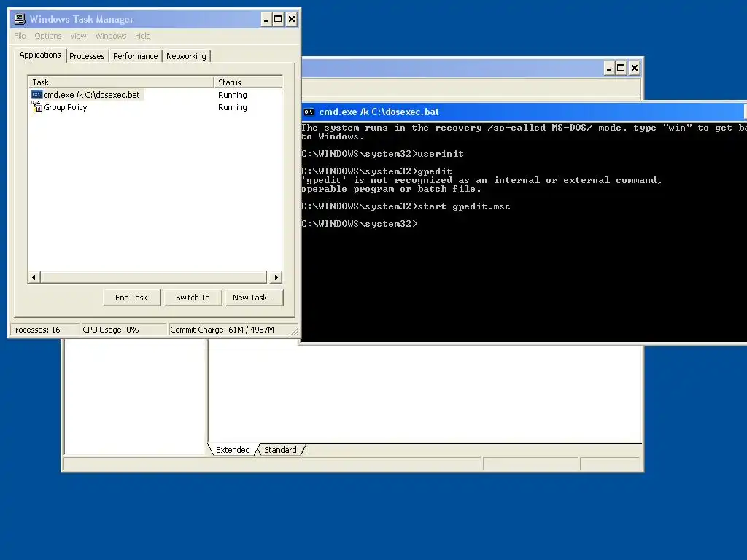The image size is (747, 560).
Task: Maximize the Group Policy window
Action: 621,68
